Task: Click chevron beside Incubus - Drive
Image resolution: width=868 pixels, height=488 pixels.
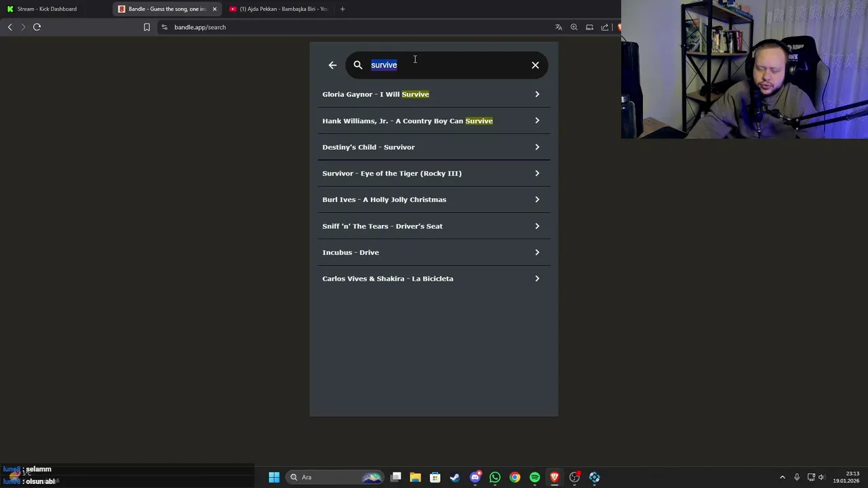Action: 537,252
